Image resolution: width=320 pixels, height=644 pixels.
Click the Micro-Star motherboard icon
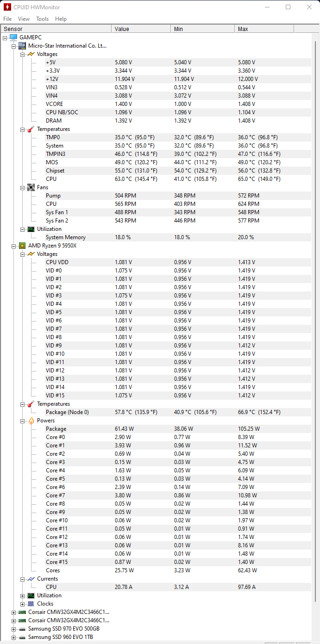click(x=22, y=46)
